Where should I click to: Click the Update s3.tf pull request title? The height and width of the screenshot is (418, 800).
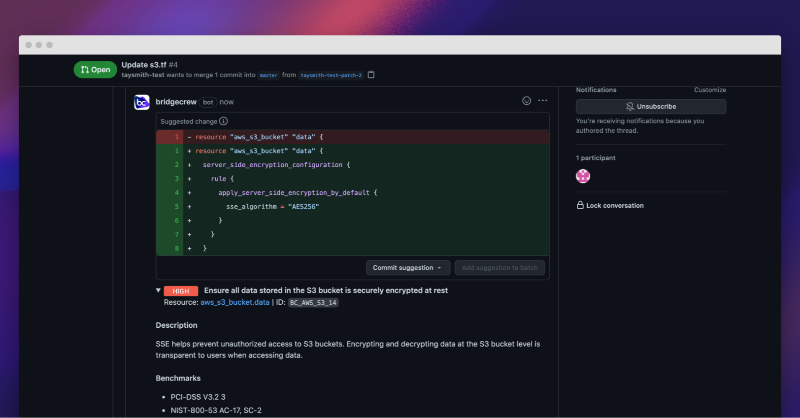pos(144,65)
